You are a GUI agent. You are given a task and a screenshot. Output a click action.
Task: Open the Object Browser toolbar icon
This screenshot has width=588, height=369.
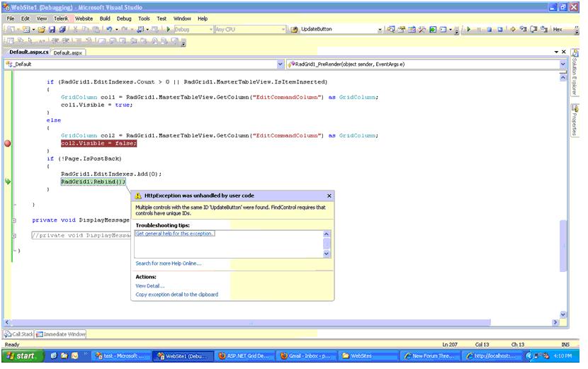412,29
